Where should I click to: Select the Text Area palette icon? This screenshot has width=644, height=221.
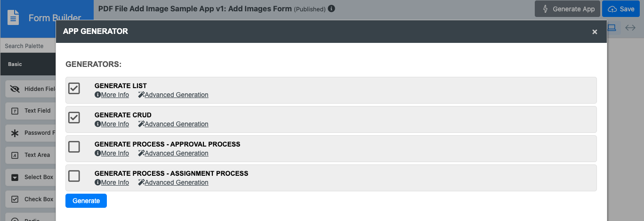pos(15,155)
